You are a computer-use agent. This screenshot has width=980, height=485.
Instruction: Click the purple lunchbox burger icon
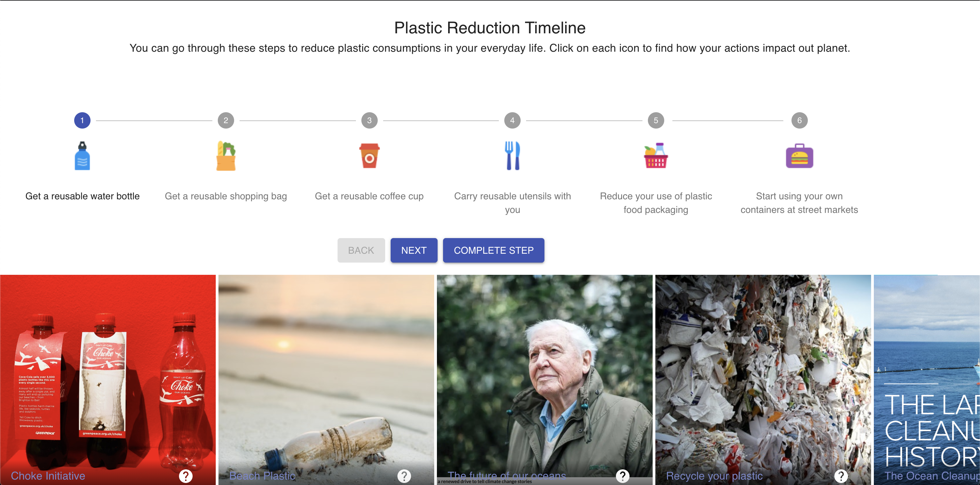tap(799, 156)
